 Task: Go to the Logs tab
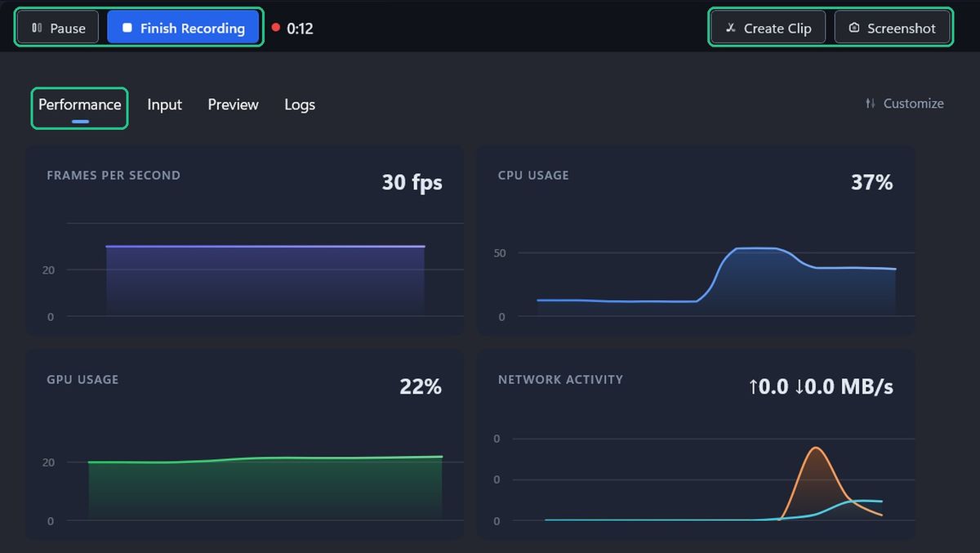[300, 105]
